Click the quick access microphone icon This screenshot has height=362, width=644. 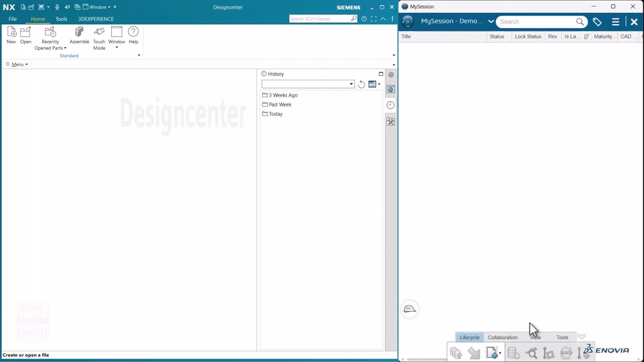[x=57, y=7]
